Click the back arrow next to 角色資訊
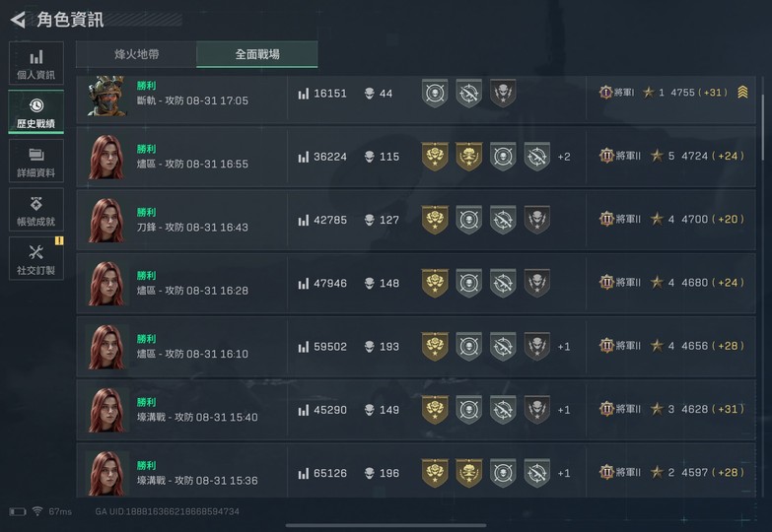Viewport: 772px width, 532px height. pos(17,19)
